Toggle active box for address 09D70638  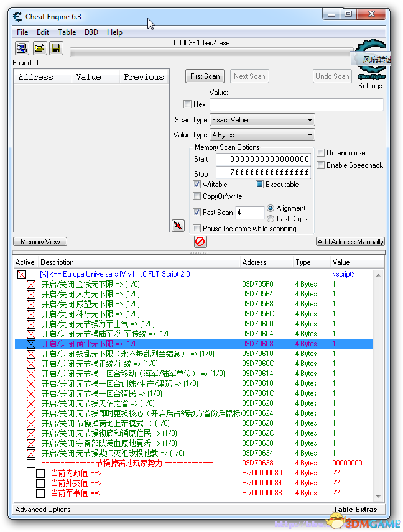tap(31, 464)
